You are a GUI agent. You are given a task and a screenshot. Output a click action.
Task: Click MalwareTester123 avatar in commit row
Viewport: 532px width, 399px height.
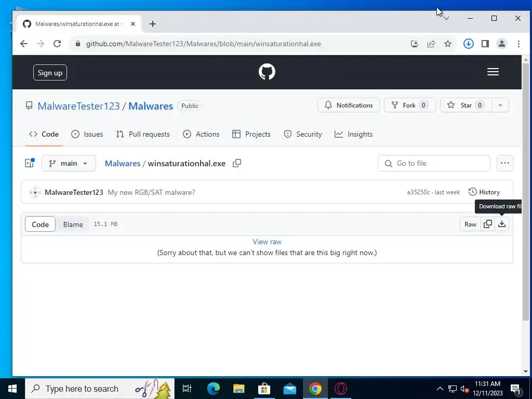point(35,192)
